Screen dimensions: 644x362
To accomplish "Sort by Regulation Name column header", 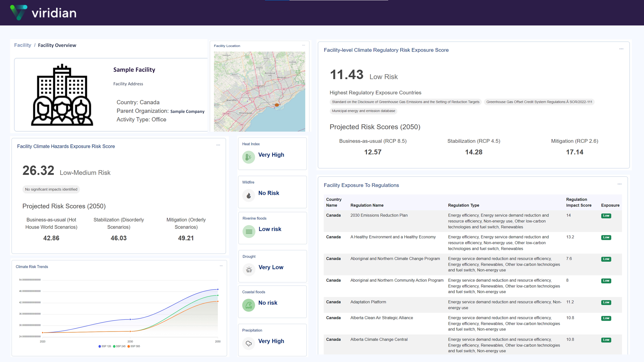I will click(x=367, y=205).
